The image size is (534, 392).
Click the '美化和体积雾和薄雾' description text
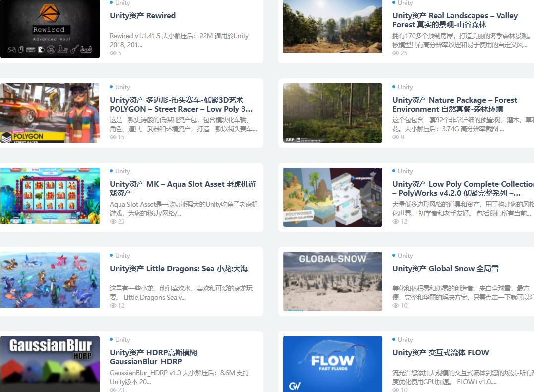[x=463, y=293]
